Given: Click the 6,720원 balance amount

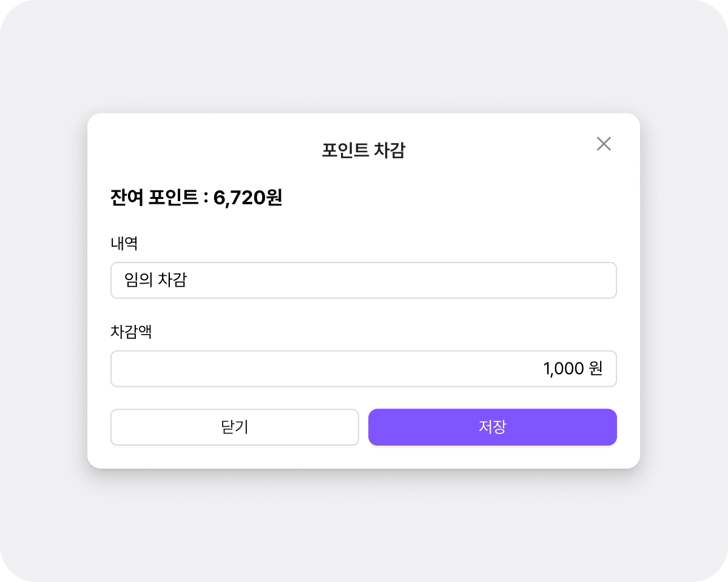Looking at the screenshot, I should tap(248, 198).
